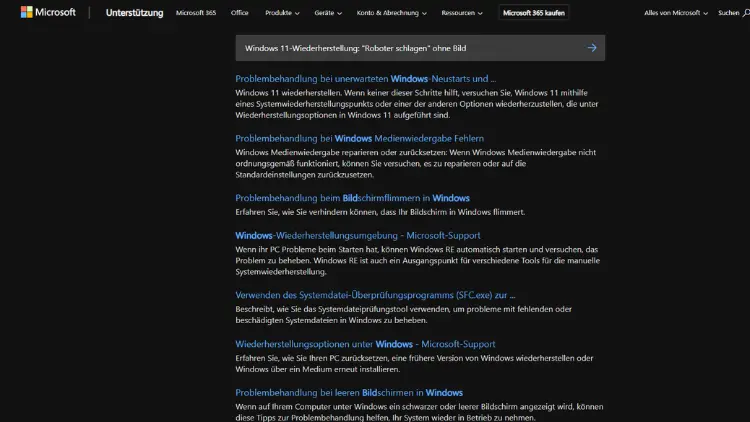750x422 pixels.
Task: Open Bildschirmflimmern in Windows result link
Action: coord(352,198)
